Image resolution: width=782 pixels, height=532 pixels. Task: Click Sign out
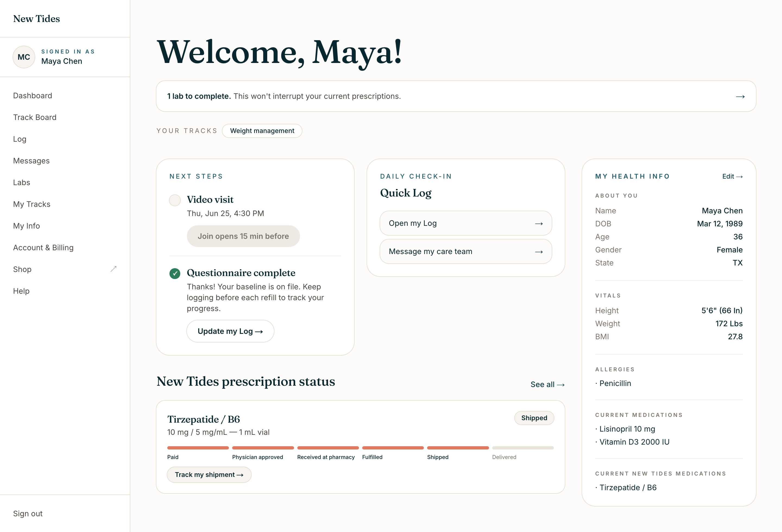click(x=28, y=514)
